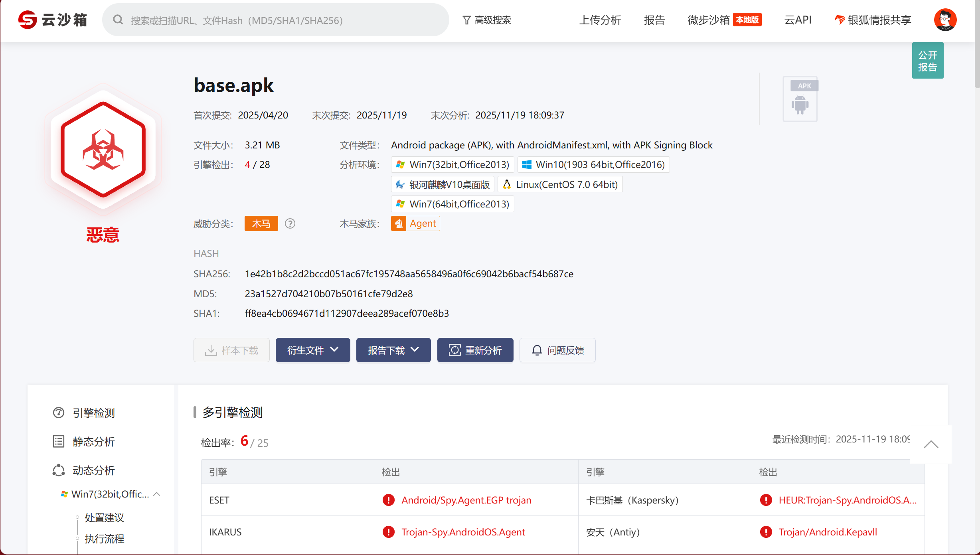The width and height of the screenshot is (980, 555).
Task: Select the Linux(CentOS 7.0 64bit) environment
Action: click(560, 184)
